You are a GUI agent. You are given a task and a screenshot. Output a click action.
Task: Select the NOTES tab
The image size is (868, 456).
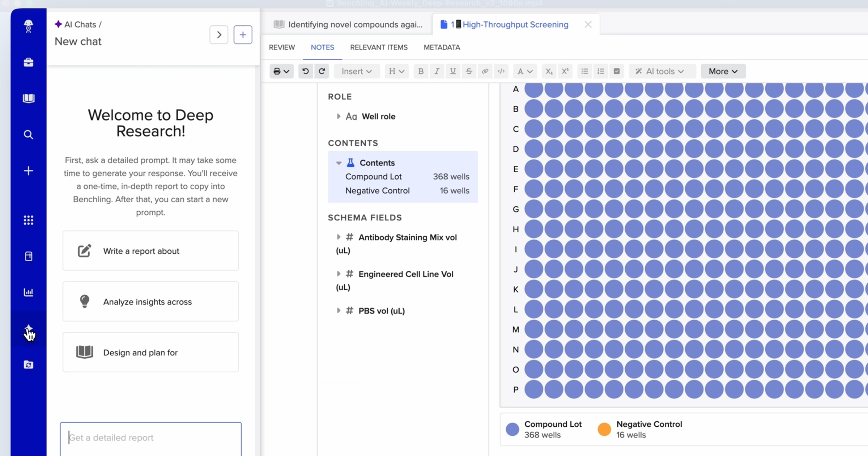point(322,47)
